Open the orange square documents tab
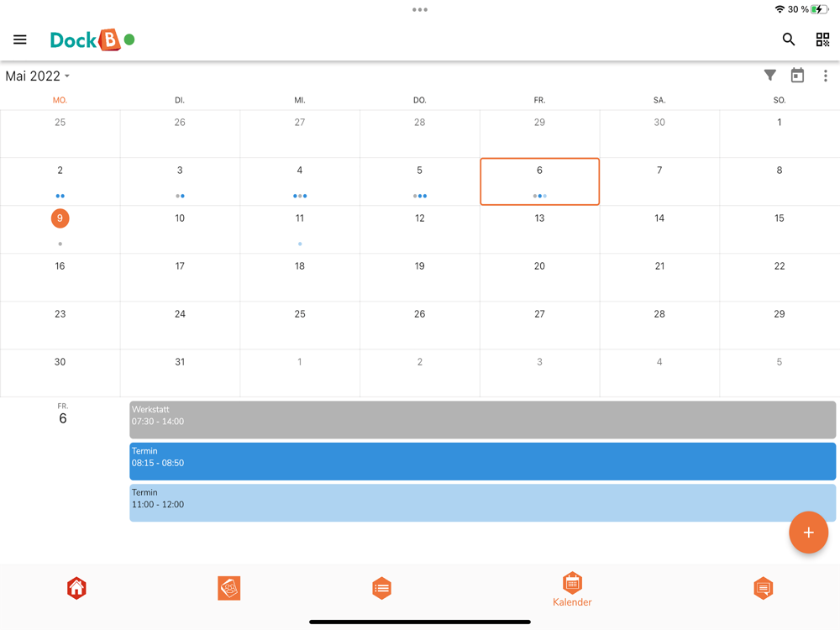This screenshot has width=840, height=630. 228,588
